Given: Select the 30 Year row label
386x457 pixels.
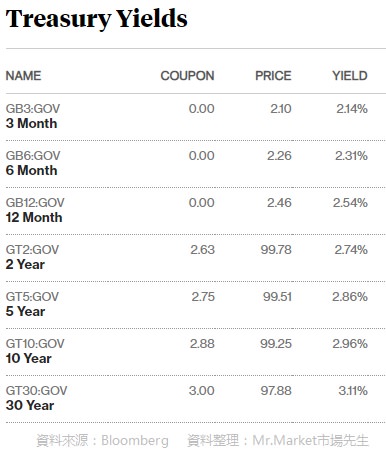Looking at the screenshot, I should [30, 406].
